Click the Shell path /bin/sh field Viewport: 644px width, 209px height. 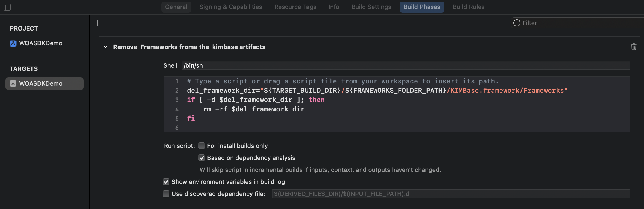[405, 66]
